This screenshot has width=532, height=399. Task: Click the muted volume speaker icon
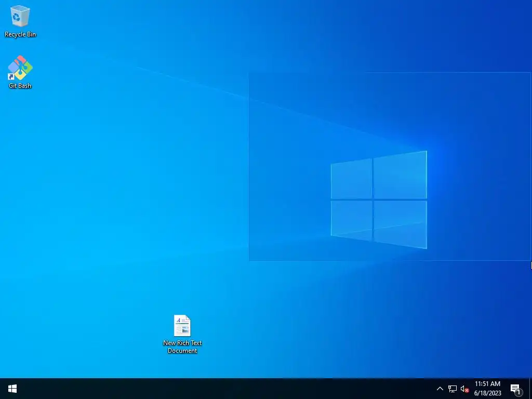464,389
